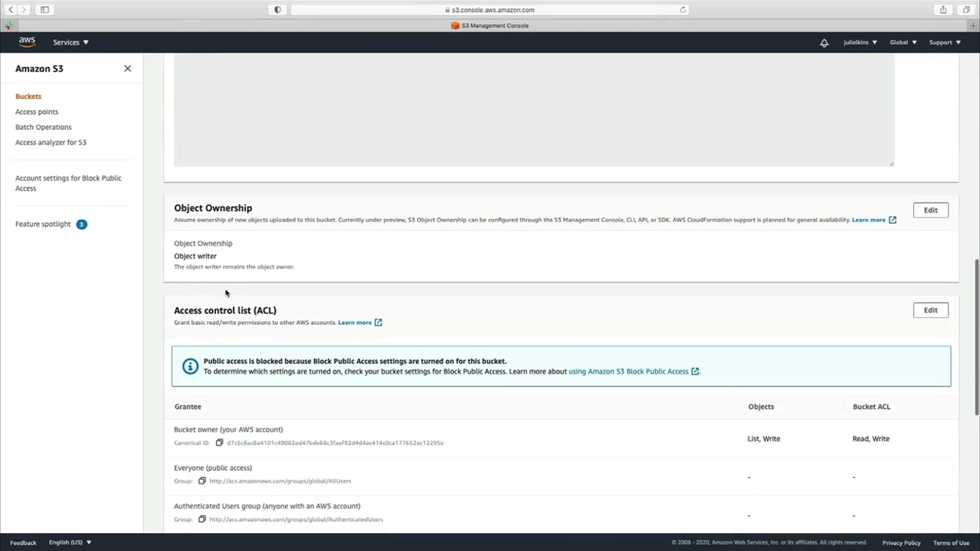
Task: Edit the Access control list
Action: click(931, 310)
